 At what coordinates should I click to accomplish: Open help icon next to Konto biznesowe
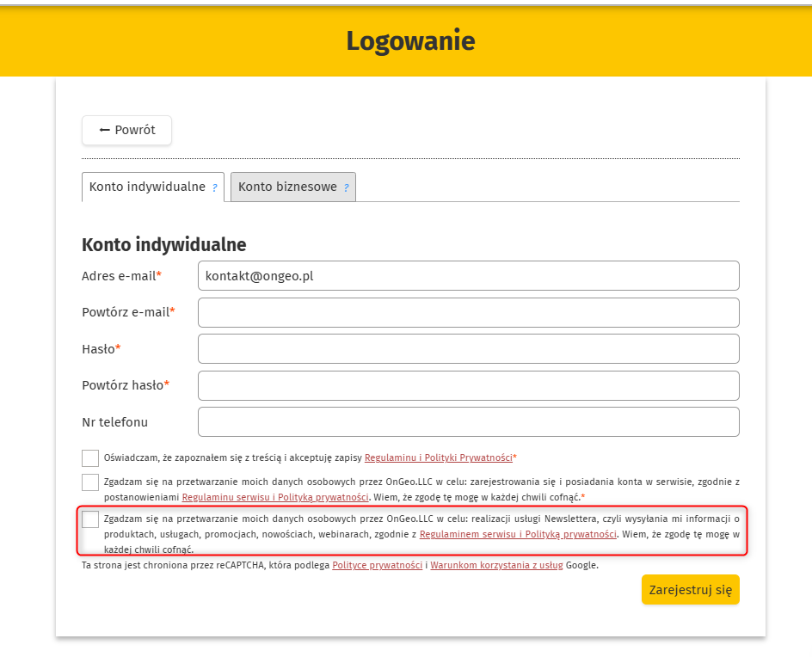346,187
